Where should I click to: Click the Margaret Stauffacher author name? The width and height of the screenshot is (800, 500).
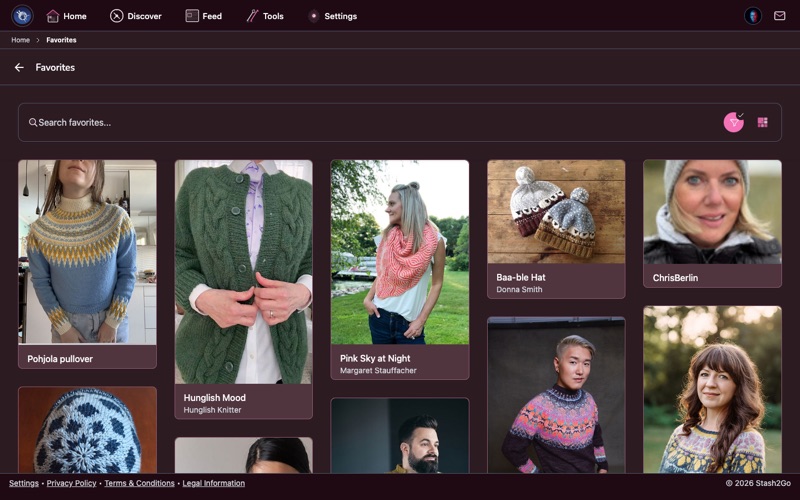[x=378, y=370]
